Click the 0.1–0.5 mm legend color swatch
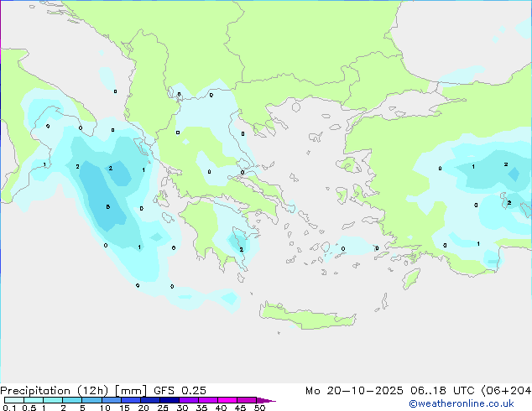This screenshot has height=411, width=532. coord(14,400)
